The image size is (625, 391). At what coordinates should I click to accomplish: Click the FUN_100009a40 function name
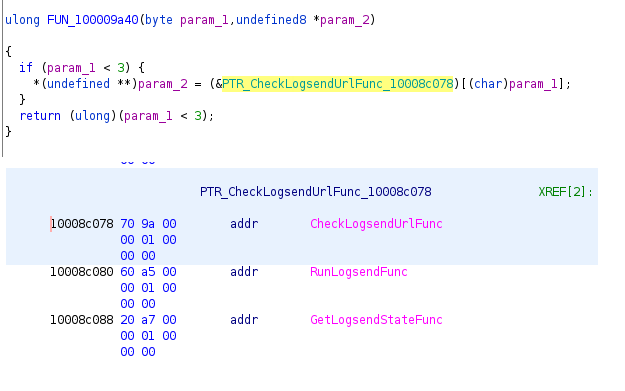(92, 20)
